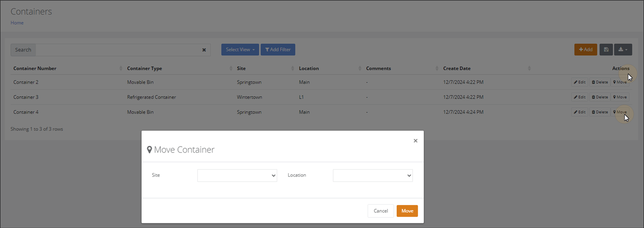Open the Site dropdown in the dialog
The image size is (644, 228).
[x=237, y=175]
